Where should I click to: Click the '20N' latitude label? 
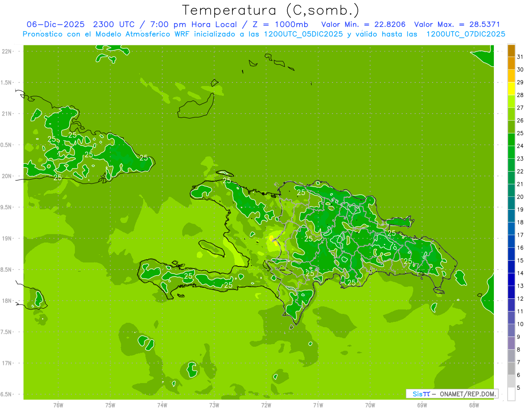click(7, 176)
